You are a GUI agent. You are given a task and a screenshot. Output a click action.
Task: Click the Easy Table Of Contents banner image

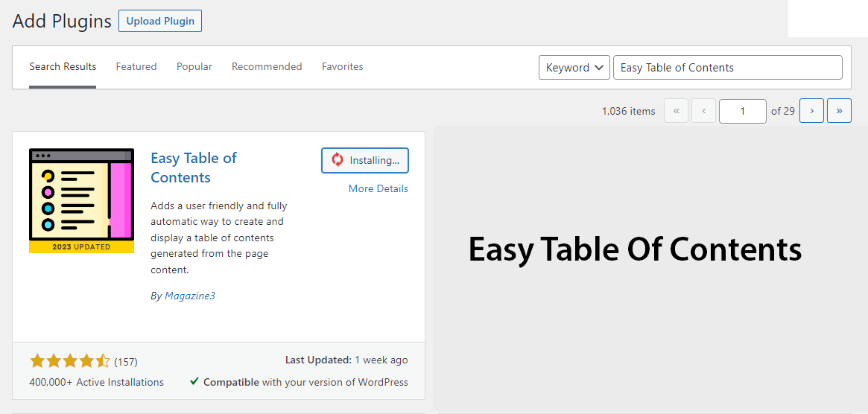pos(635,249)
